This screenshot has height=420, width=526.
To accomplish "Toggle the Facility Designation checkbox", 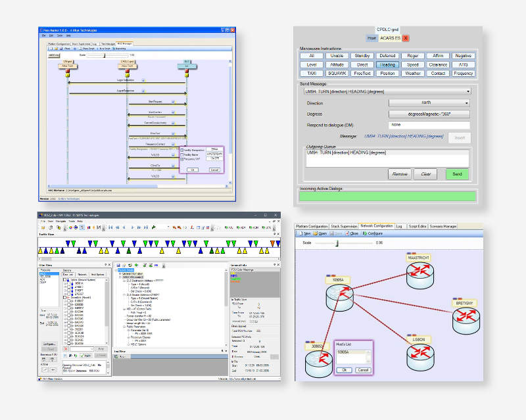I will [x=182, y=149].
